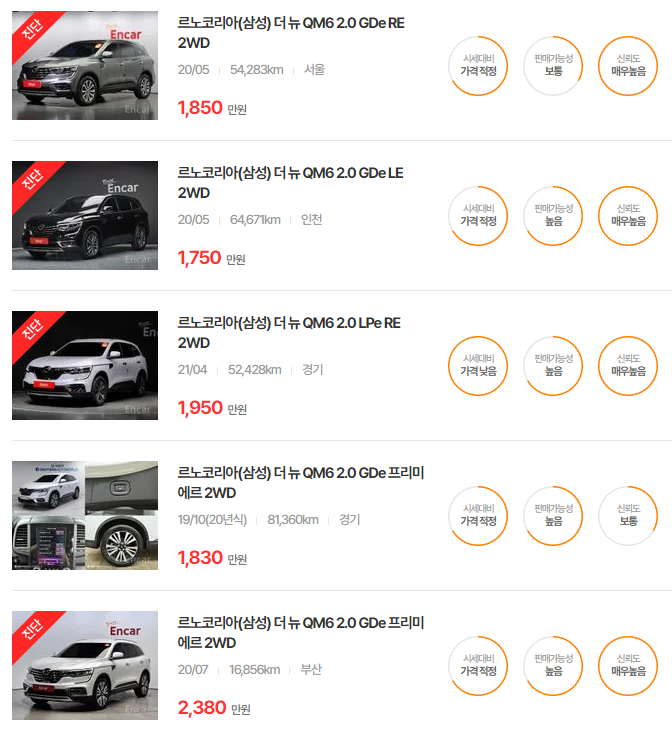
Task: Click 가격낮음 price indicator circle on LPe listing
Action: coord(478,366)
